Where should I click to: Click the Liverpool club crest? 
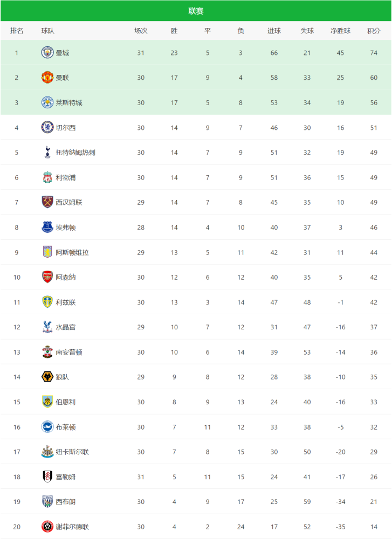click(47, 177)
